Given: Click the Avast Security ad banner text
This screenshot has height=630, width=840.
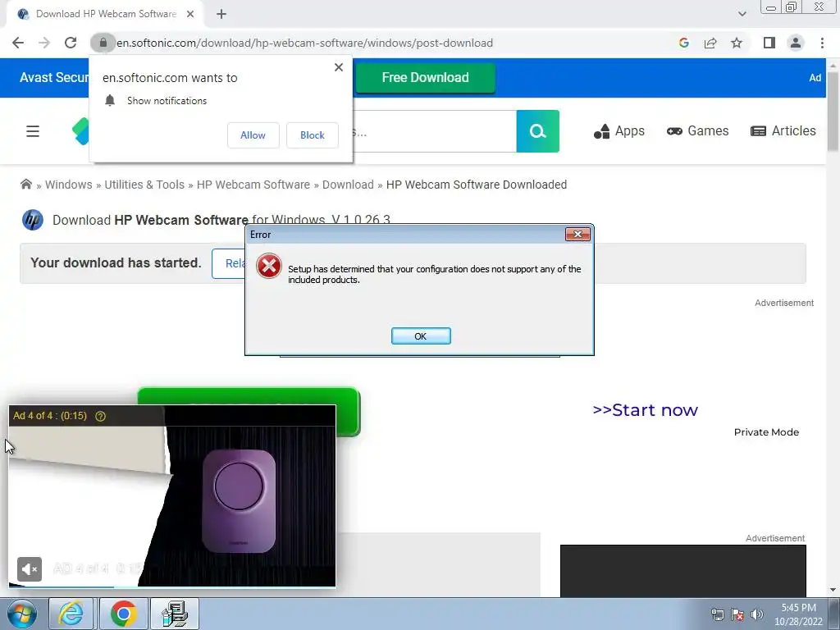Looking at the screenshot, I should point(54,78).
